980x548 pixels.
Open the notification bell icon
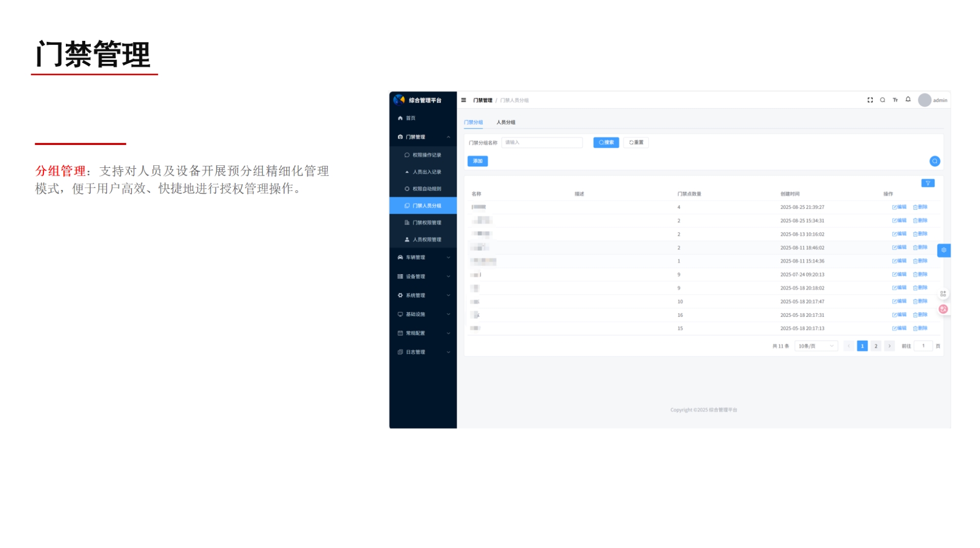click(908, 100)
